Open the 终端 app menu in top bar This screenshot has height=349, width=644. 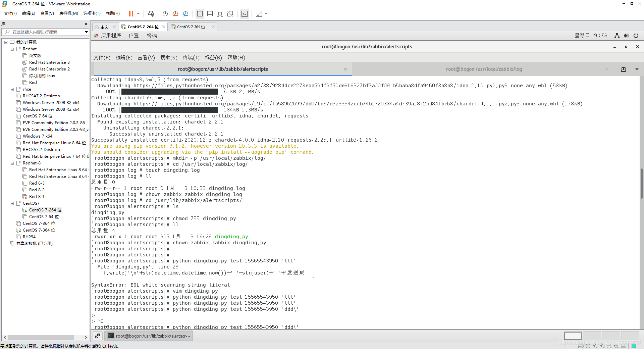pos(152,35)
